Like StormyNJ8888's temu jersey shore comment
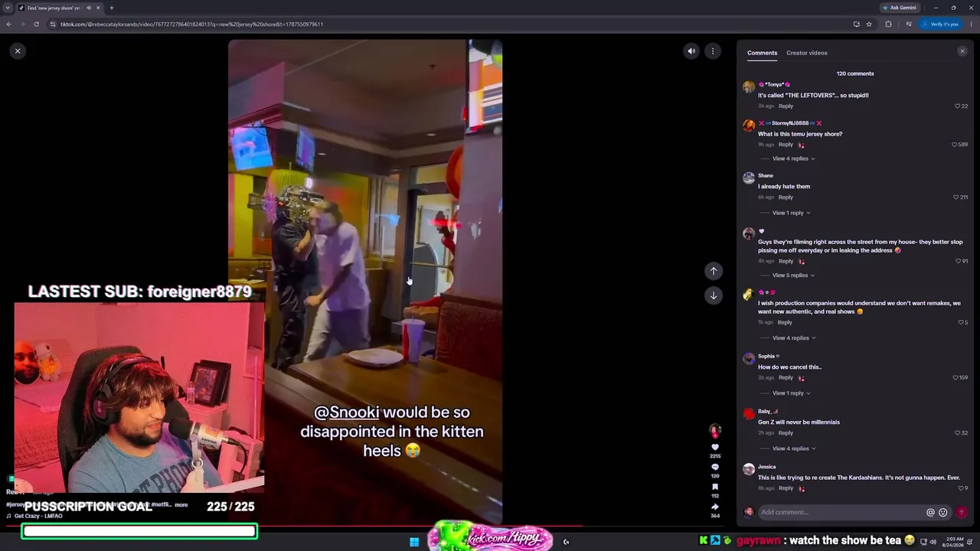The image size is (980, 551). point(955,145)
